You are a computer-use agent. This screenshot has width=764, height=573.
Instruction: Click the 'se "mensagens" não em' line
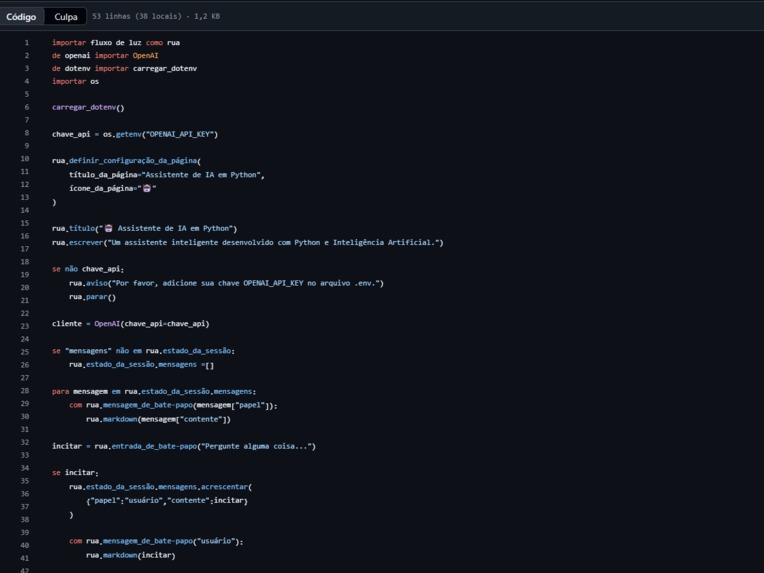click(x=143, y=351)
